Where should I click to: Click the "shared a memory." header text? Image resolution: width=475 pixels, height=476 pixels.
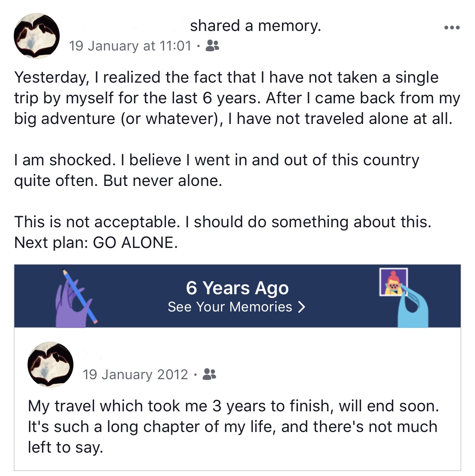(255, 26)
